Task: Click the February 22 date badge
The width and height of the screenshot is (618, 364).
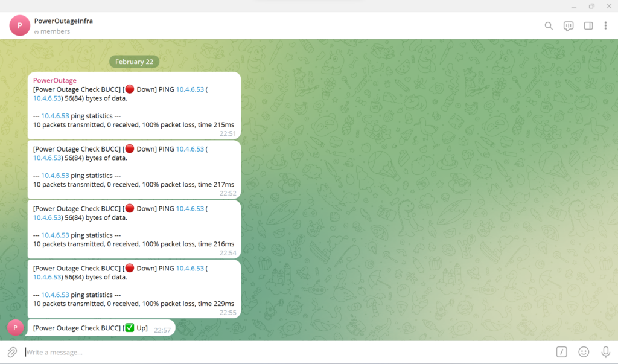Action: [134, 62]
